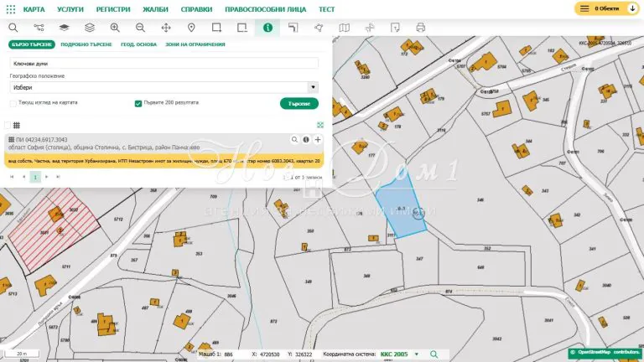Add result parcel with plus icon
644x362 pixels.
pyautogui.click(x=318, y=140)
